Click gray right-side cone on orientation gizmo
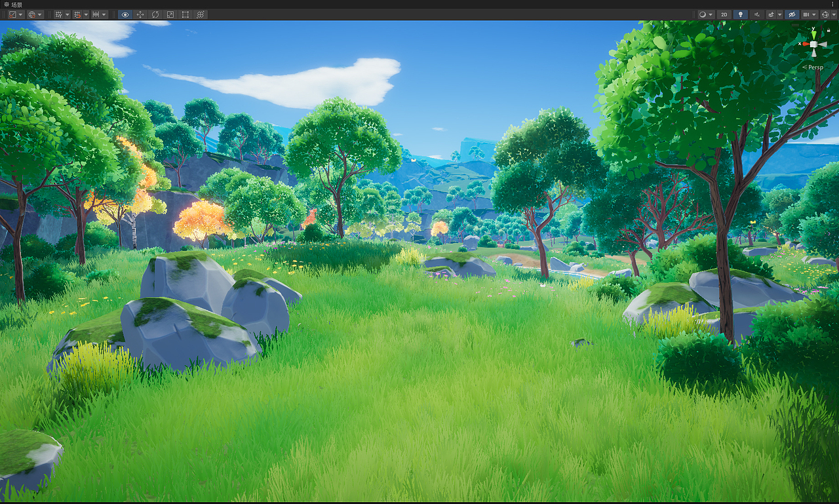Screen dimensions: 839x504 [x=823, y=45]
